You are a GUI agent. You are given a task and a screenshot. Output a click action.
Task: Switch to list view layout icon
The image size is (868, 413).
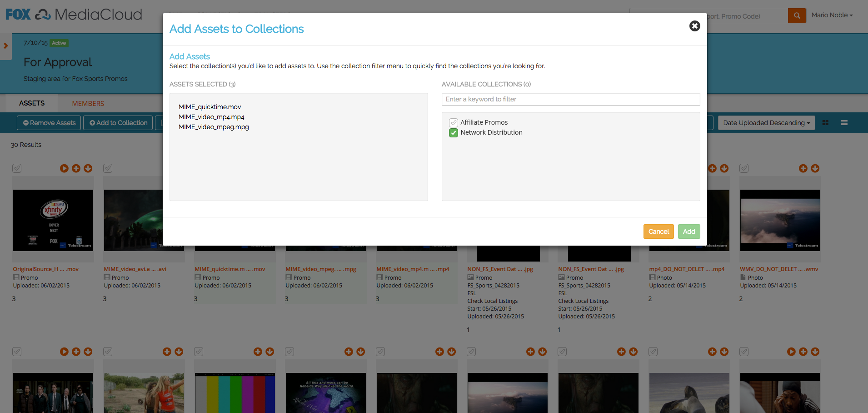pos(844,123)
